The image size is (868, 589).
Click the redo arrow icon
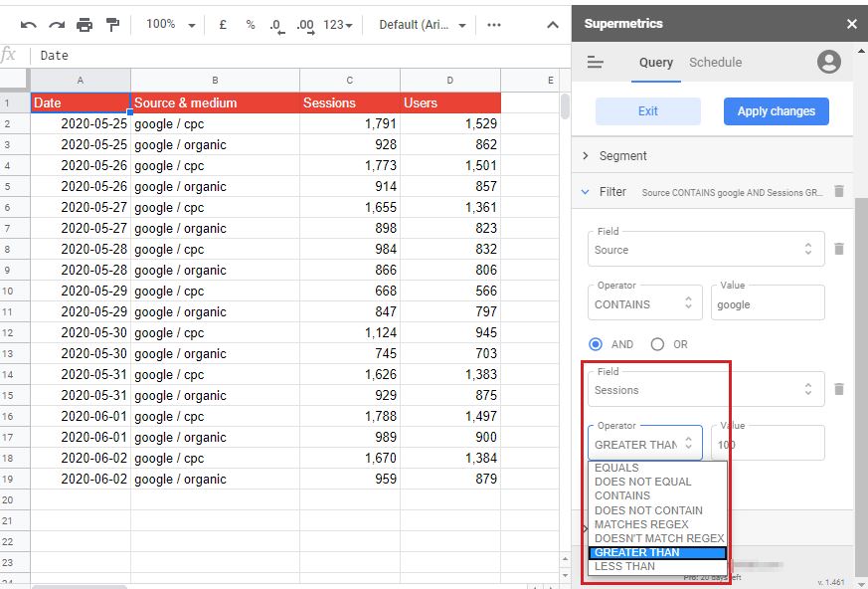56,25
